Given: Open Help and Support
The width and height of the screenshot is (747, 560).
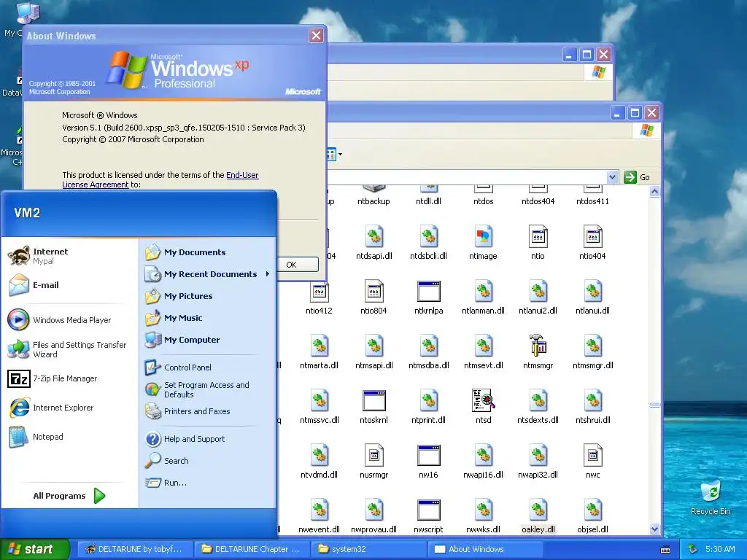Looking at the screenshot, I should click(208, 438).
